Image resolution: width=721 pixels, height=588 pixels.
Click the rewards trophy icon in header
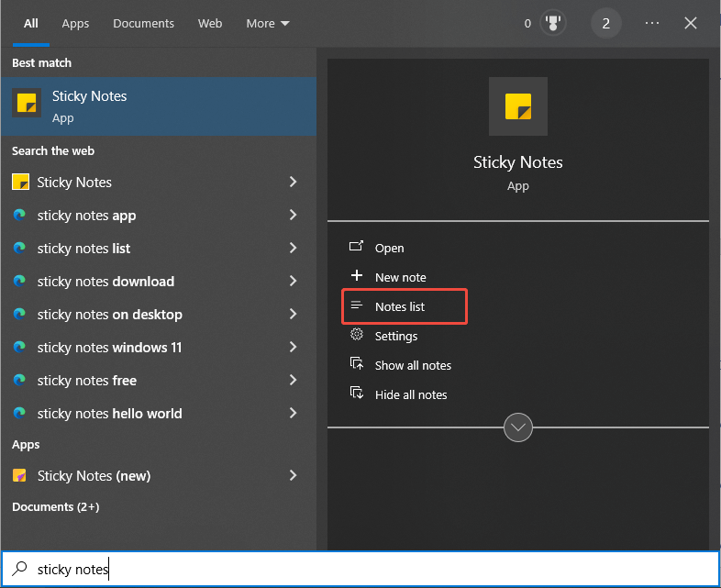(553, 24)
